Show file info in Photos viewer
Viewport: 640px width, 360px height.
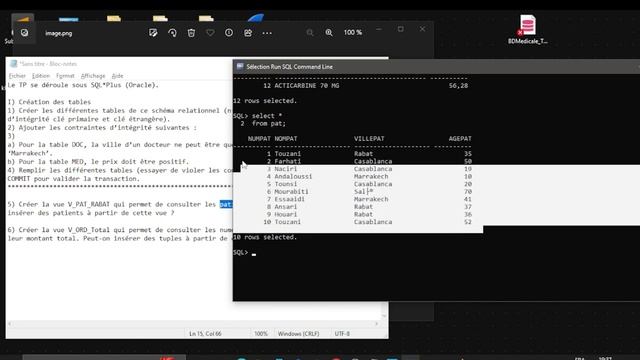(x=229, y=33)
